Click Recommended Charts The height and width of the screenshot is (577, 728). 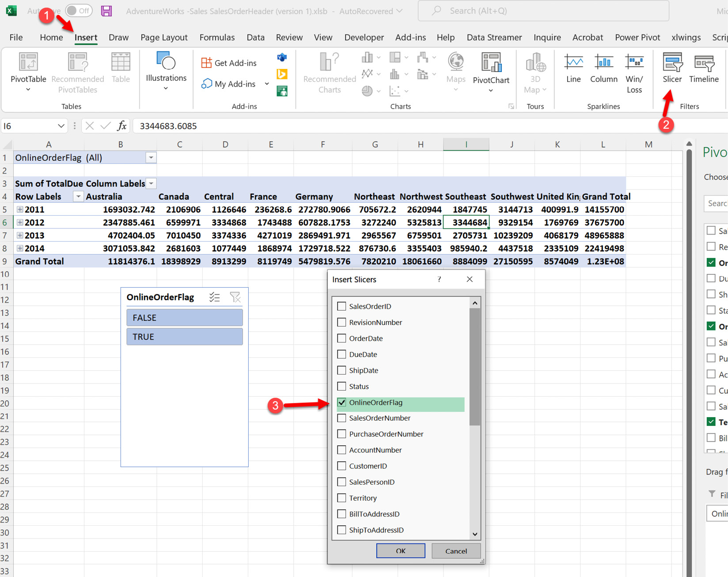pyautogui.click(x=330, y=73)
